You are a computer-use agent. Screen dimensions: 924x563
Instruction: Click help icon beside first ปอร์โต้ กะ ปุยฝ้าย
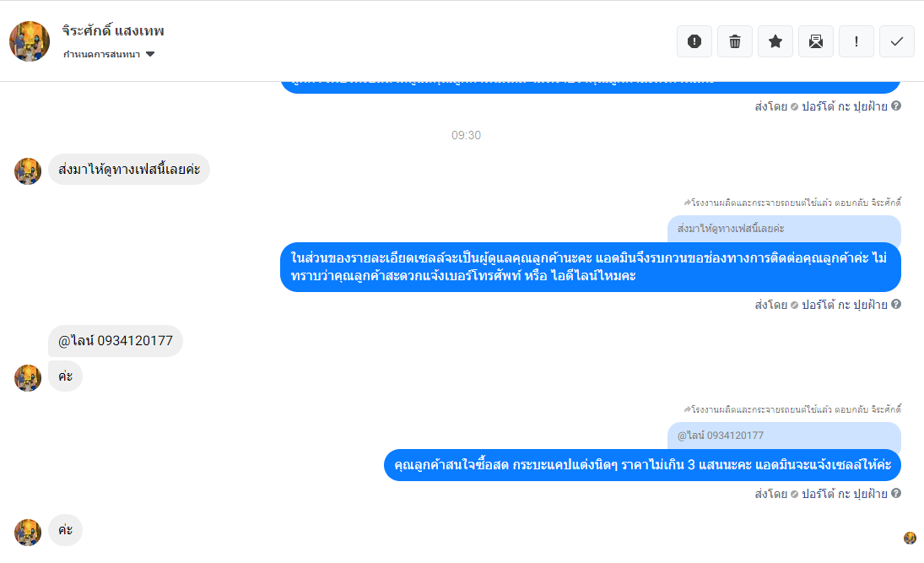[896, 106]
